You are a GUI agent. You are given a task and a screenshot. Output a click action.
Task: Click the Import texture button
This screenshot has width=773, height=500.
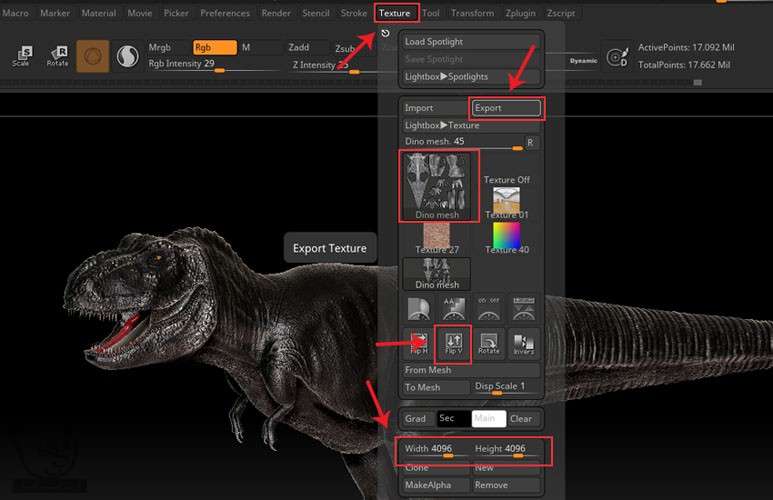pos(434,108)
